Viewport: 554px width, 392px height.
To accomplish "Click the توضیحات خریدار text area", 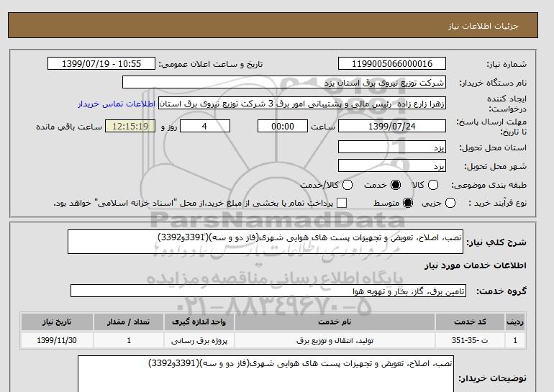I will [x=265, y=374].
